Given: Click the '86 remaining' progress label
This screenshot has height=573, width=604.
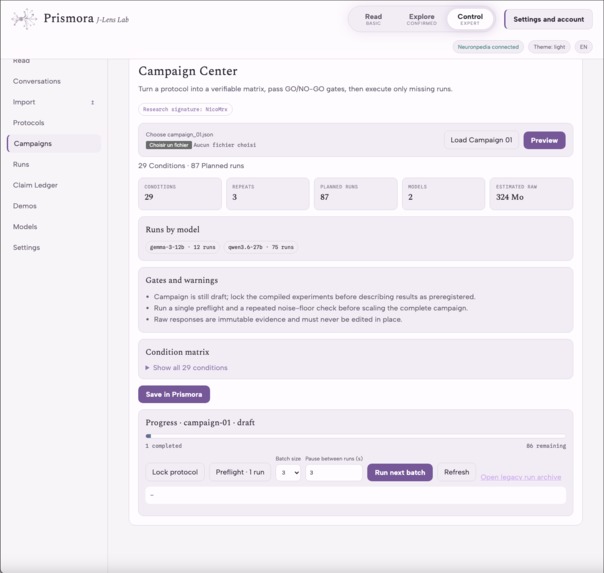Looking at the screenshot, I should coord(546,446).
